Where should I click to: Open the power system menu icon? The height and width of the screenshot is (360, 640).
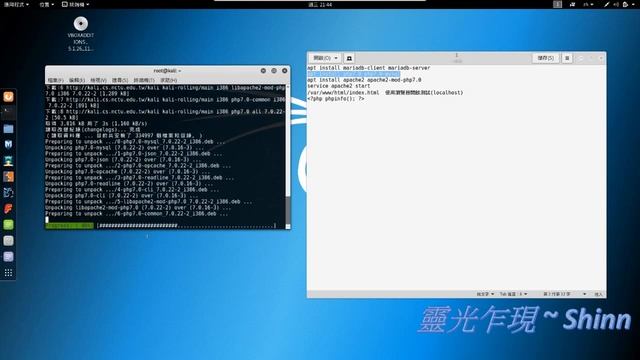tap(627, 4)
